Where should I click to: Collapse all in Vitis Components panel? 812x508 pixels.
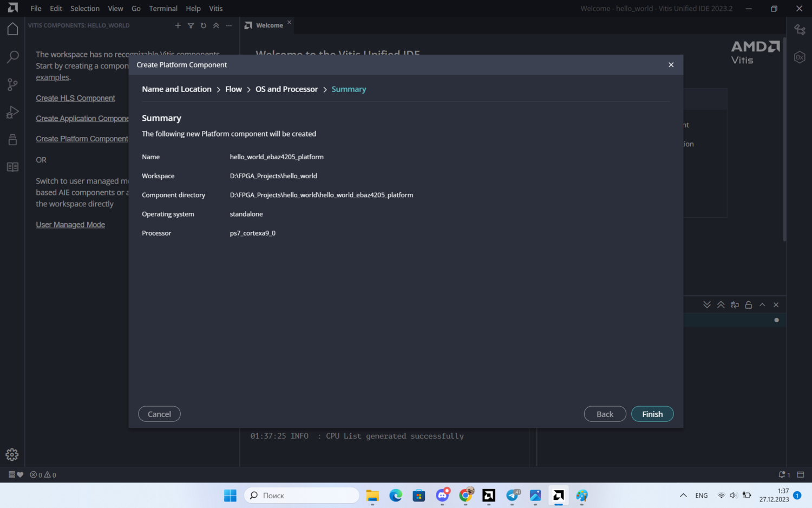point(216,25)
